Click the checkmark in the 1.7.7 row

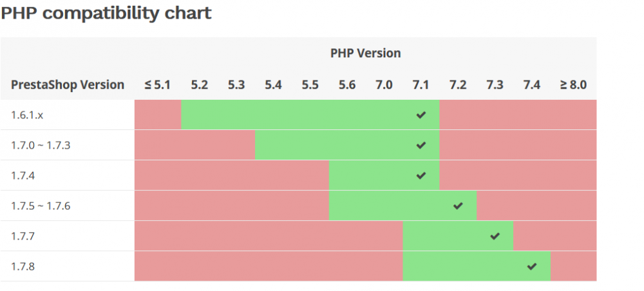coord(495,236)
